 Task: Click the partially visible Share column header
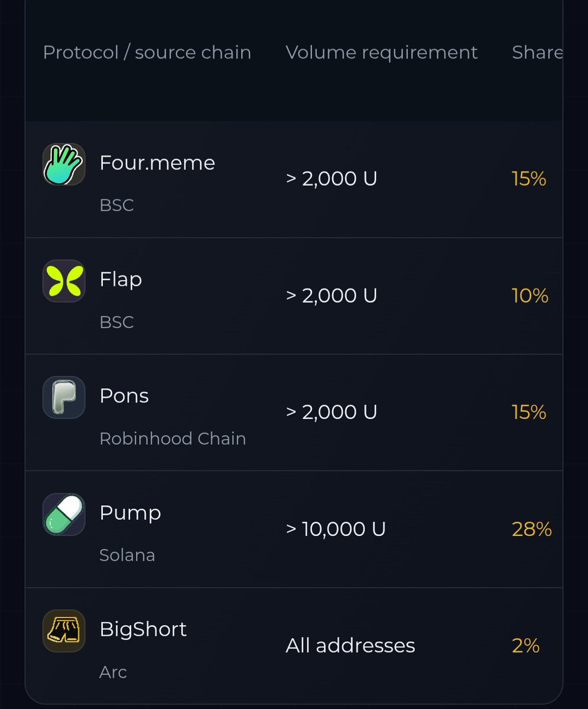[537, 52]
